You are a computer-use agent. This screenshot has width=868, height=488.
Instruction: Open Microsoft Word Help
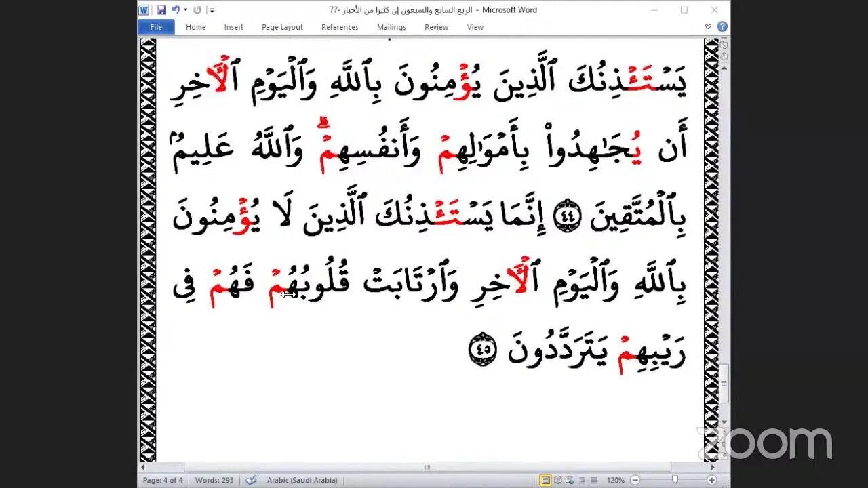coord(722,27)
